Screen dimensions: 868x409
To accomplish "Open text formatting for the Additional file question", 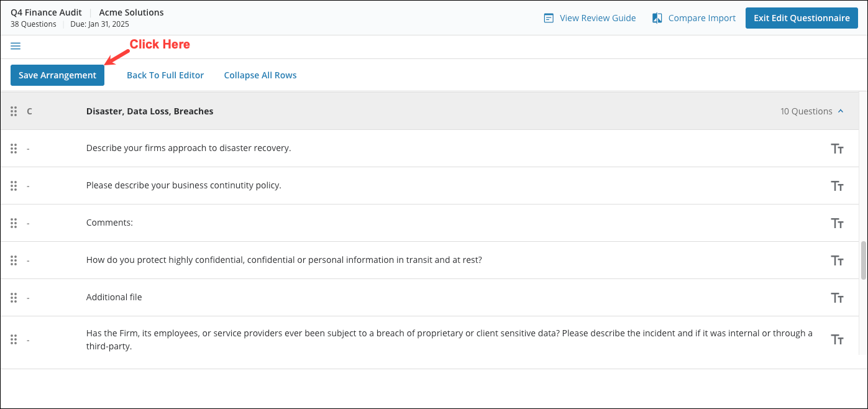I will pos(837,297).
